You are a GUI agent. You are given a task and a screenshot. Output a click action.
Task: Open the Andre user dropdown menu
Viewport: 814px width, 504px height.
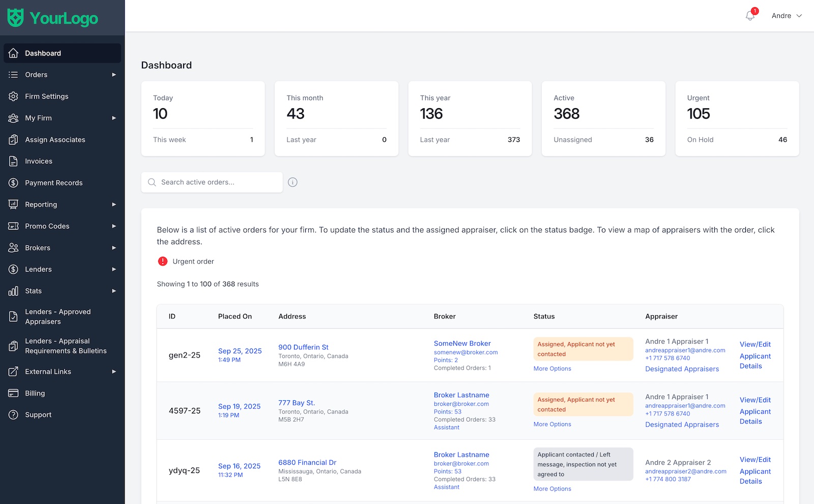786,16
